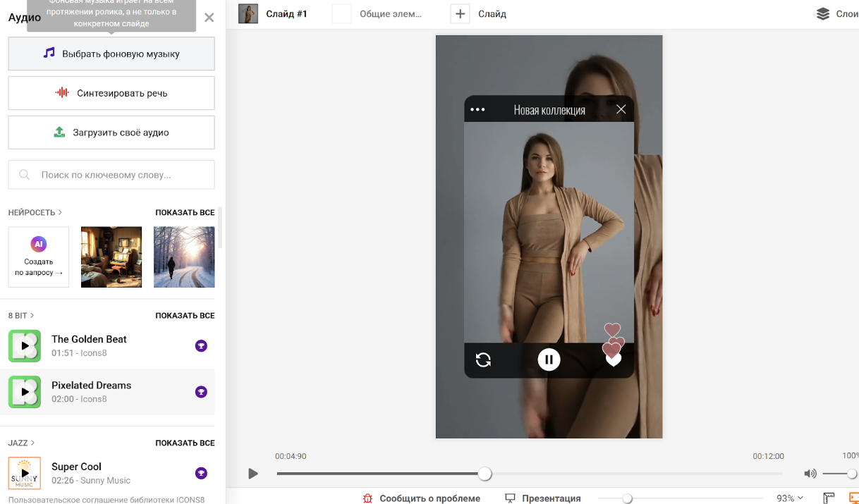Play The Golden Beat track preview
The width and height of the screenshot is (859, 504).
[25, 346]
